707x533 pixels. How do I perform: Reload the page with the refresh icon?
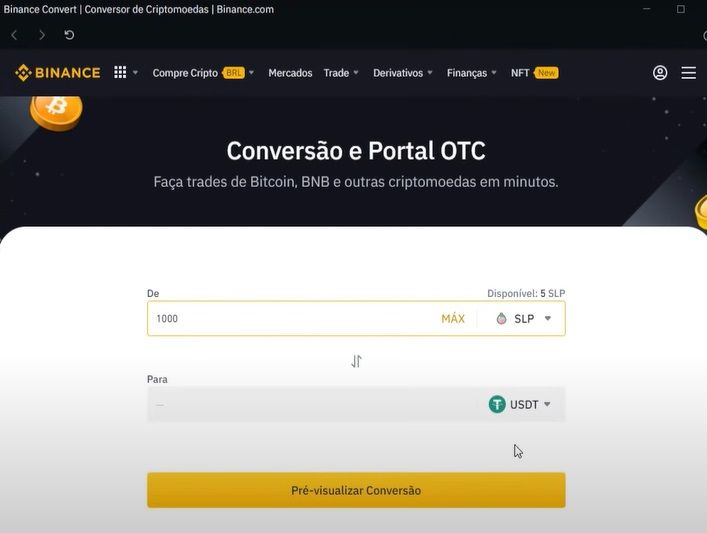tap(69, 35)
